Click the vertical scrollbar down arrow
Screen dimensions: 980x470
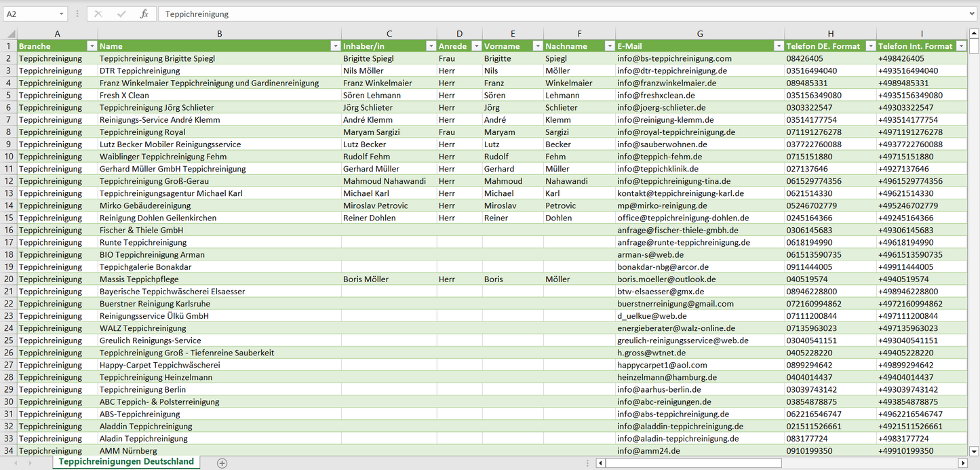[x=974, y=450]
